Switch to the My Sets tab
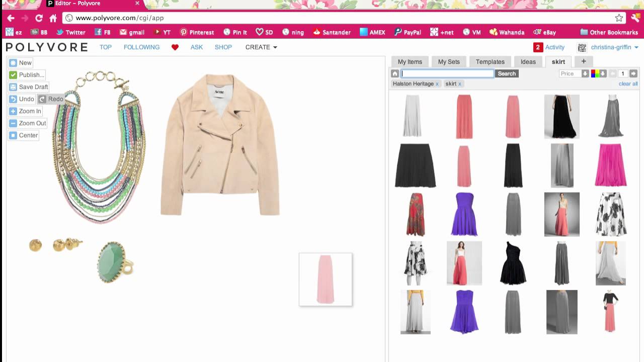 pos(449,62)
